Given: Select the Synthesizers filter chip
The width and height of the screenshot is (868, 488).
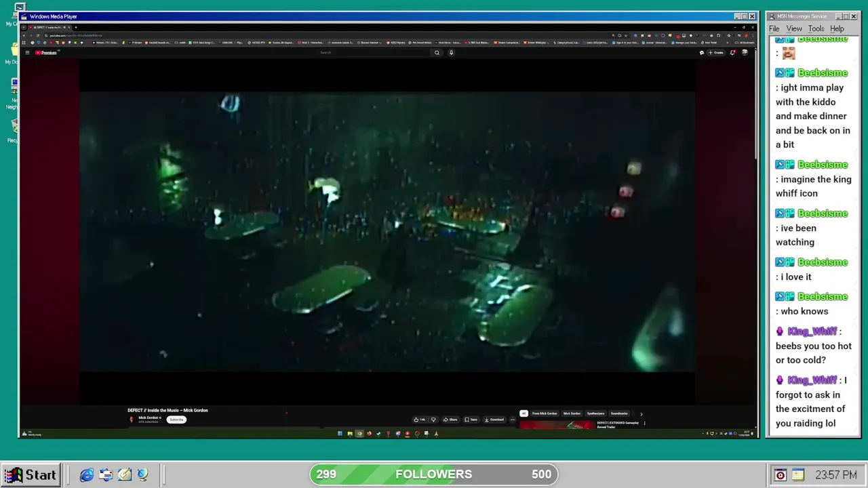Looking at the screenshot, I should point(595,413).
